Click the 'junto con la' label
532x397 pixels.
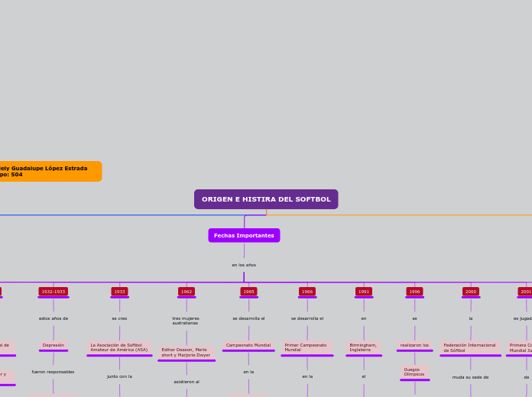pos(119,376)
